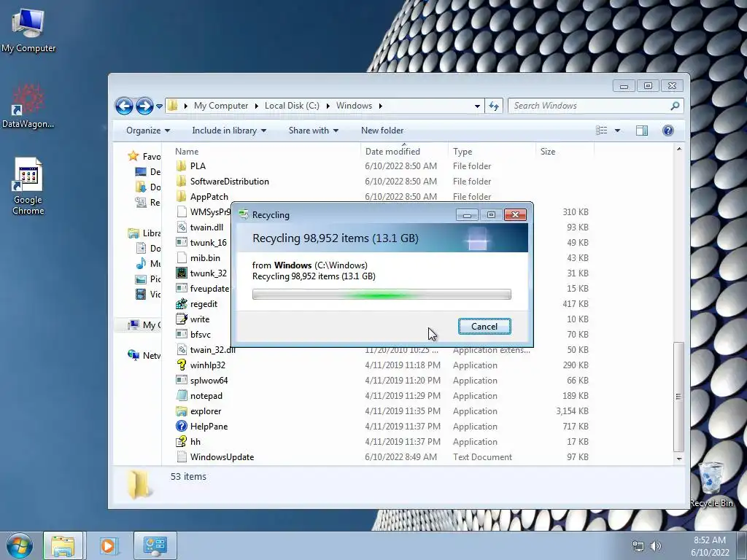Click the network tray icon
This screenshot has width=747, height=560.
(x=638, y=546)
